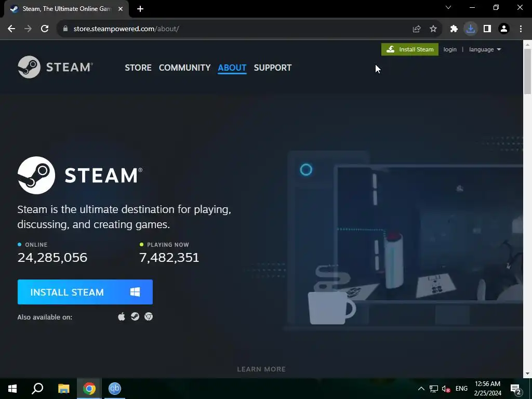
Task: Select the Steam browser tab
Action: (66, 9)
